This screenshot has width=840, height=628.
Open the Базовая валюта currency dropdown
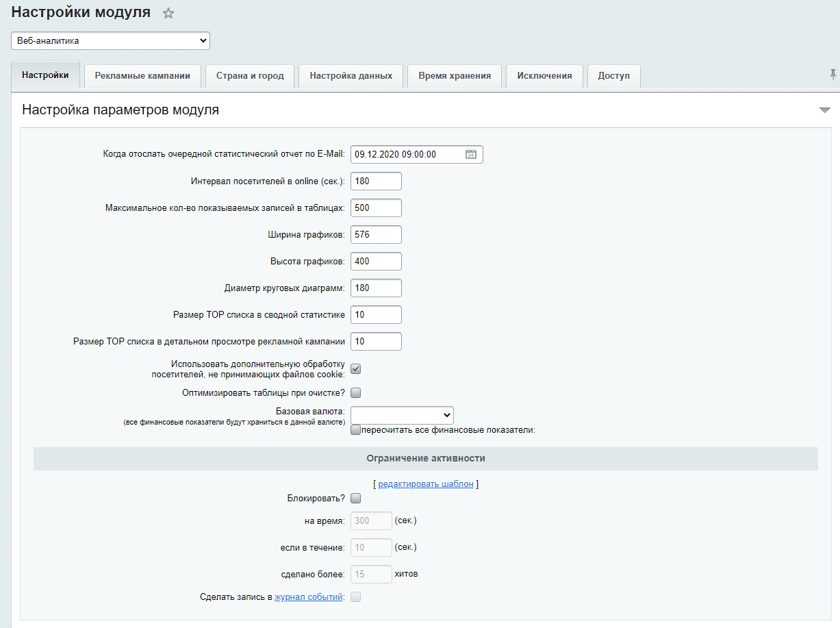(402, 415)
